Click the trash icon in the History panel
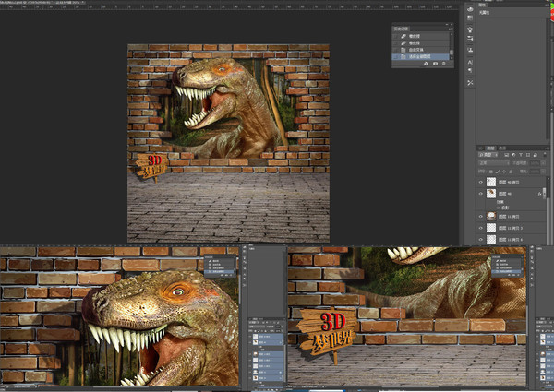Image resolution: width=554 pixels, height=392 pixels. click(x=444, y=64)
